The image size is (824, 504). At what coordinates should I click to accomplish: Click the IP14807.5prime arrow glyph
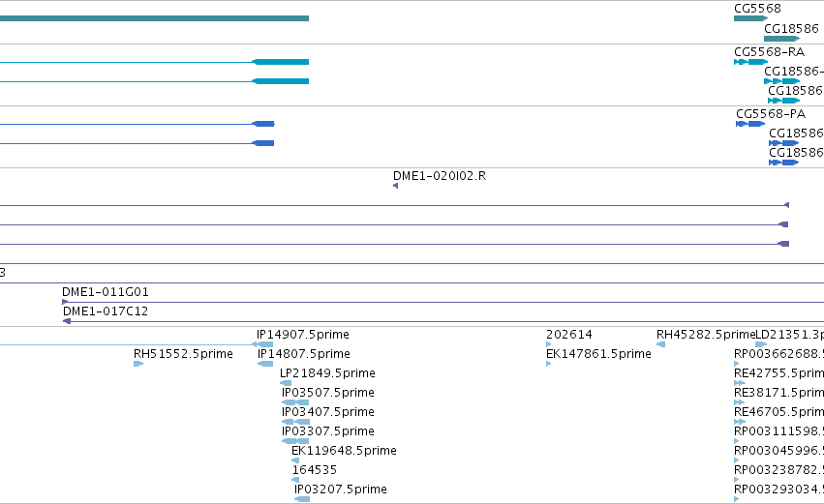[265, 364]
